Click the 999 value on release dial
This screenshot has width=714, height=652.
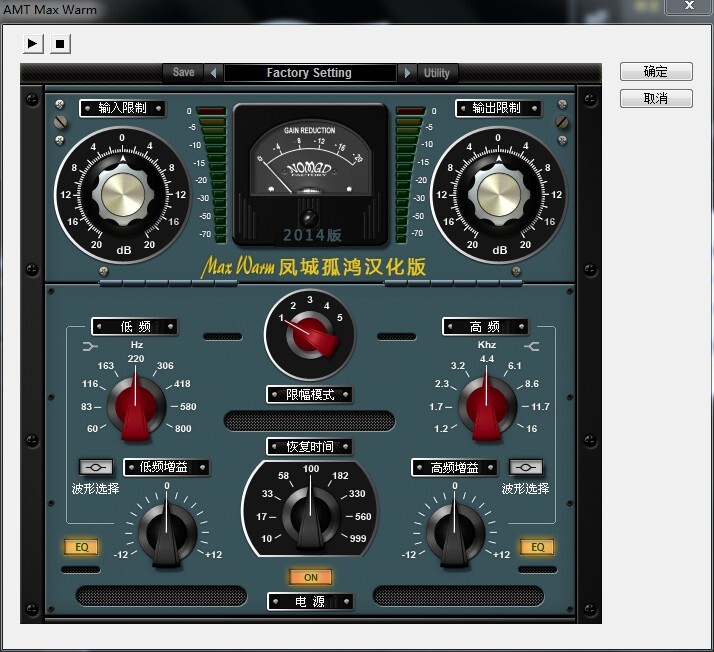click(358, 539)
